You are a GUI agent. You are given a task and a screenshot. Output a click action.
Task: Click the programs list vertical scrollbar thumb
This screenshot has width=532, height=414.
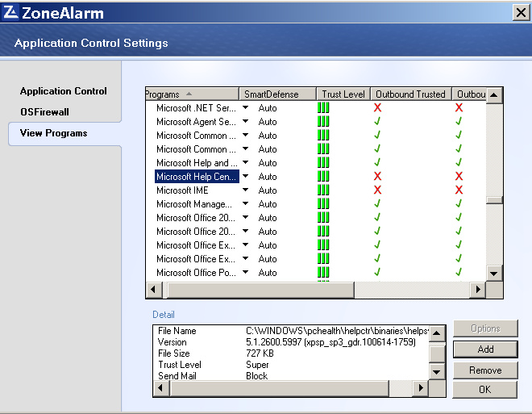click(x=494, y=200)
